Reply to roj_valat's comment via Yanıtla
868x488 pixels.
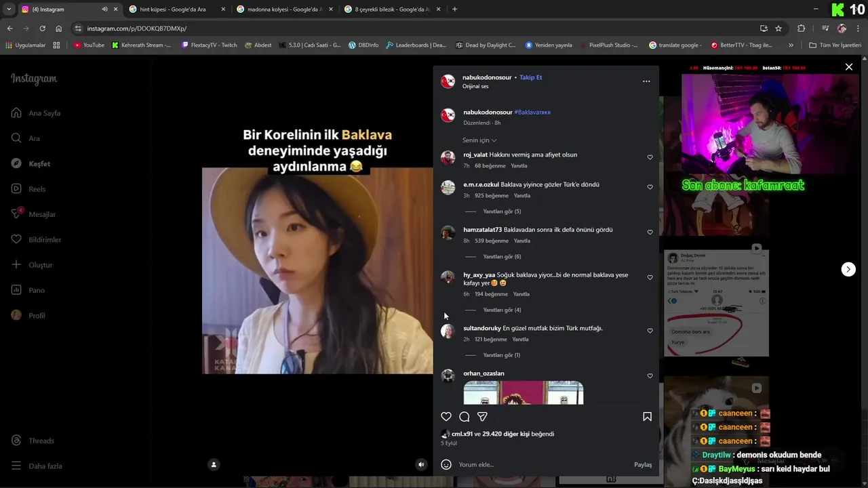(x=519, y=166)
